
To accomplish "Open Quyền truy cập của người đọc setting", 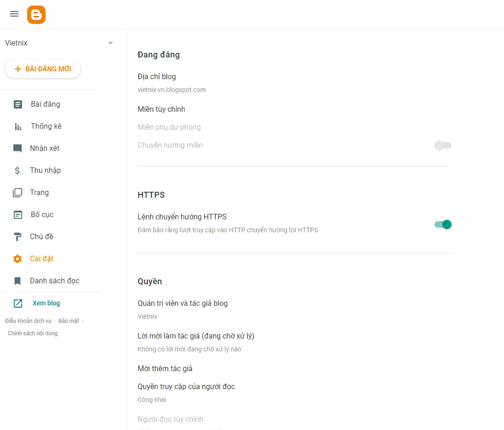I will coord(186,387).
